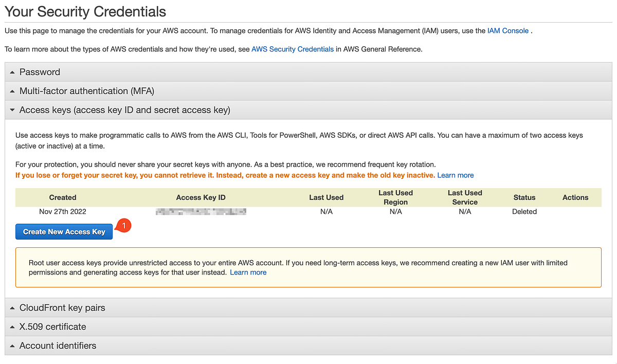Image resolution: width=617 pixels, height=364 pixels.
Task: Click the Created column header
Action: pyautogui.click(x=62, y=197)
